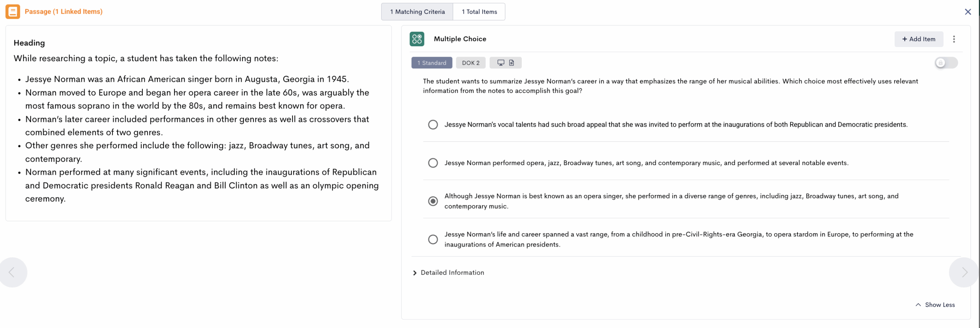The width and height of the screenshot is (980, 328).
Task: Close the passage preview panel
Action: point(968,12)
